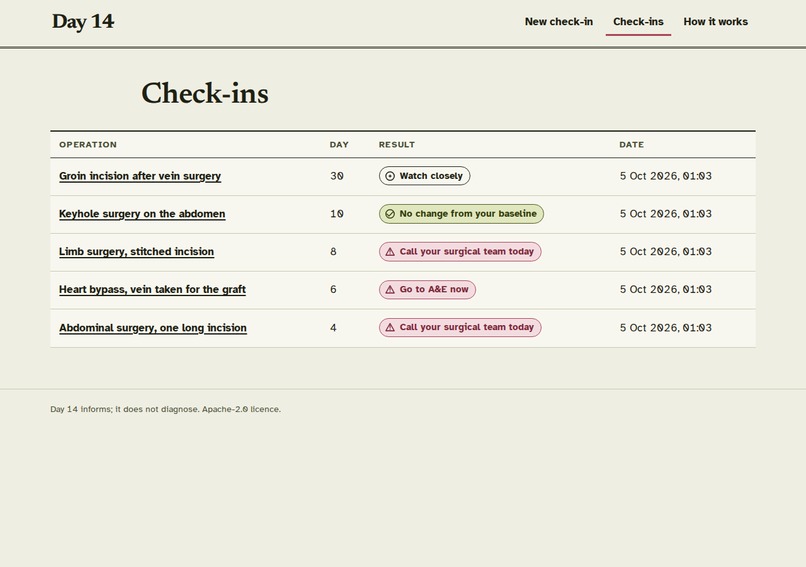
Task: Open the New check-in page
Action: click(x=559, y=22)
